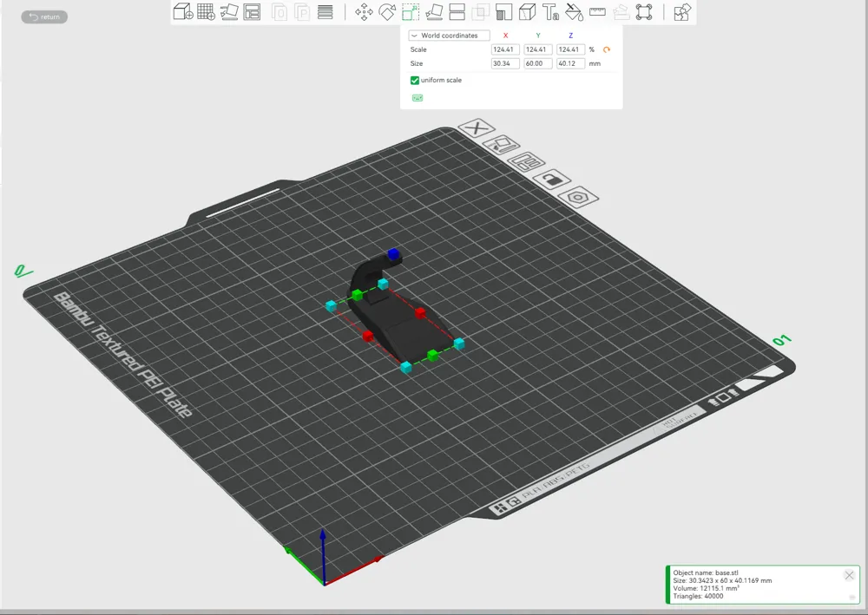Click the red handle at the model's right edge
The image size is (868, 615).
coord(420,313)
